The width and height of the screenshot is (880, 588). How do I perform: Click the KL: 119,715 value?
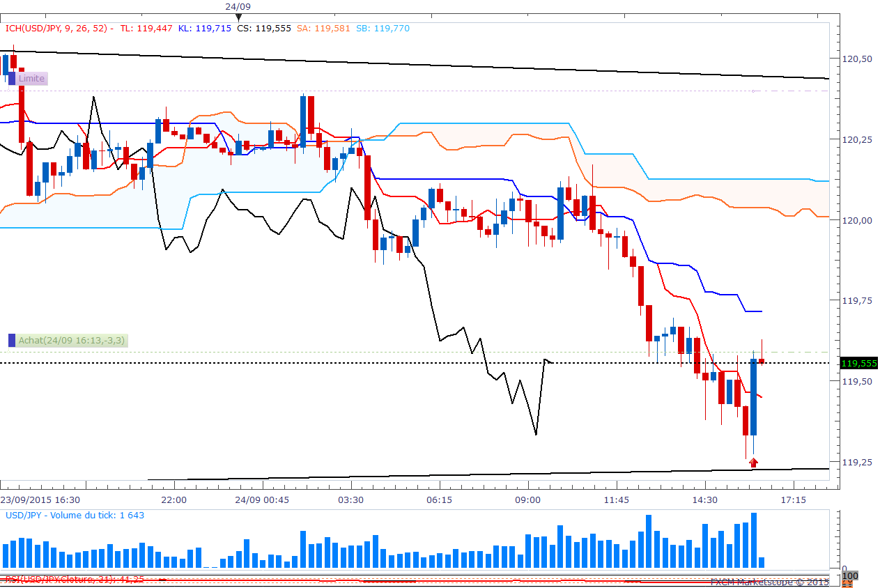coord(205,29)
